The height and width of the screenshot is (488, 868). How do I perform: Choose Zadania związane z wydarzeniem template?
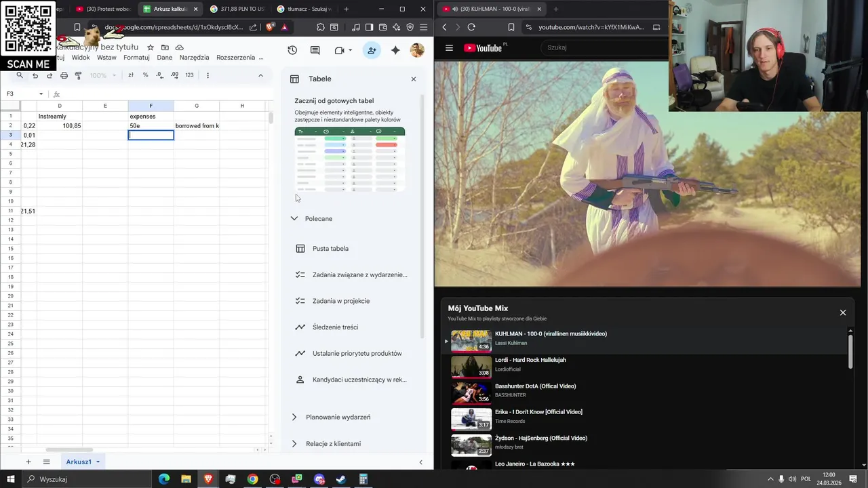[353, 275]
